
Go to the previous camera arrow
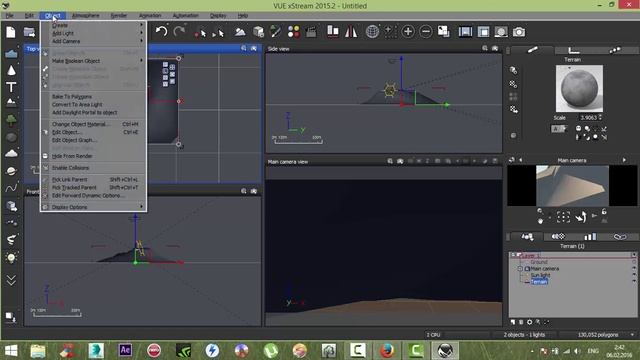[520, 160]
